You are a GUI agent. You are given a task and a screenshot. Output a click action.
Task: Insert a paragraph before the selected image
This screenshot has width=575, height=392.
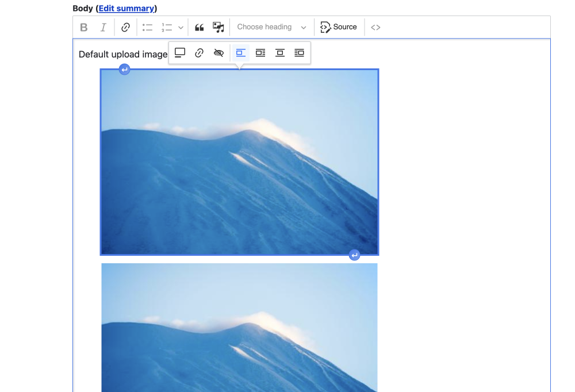(x=125, y=70)
